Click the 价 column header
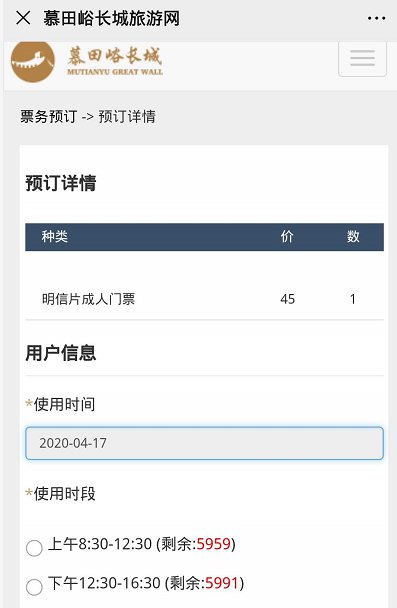 287,236
